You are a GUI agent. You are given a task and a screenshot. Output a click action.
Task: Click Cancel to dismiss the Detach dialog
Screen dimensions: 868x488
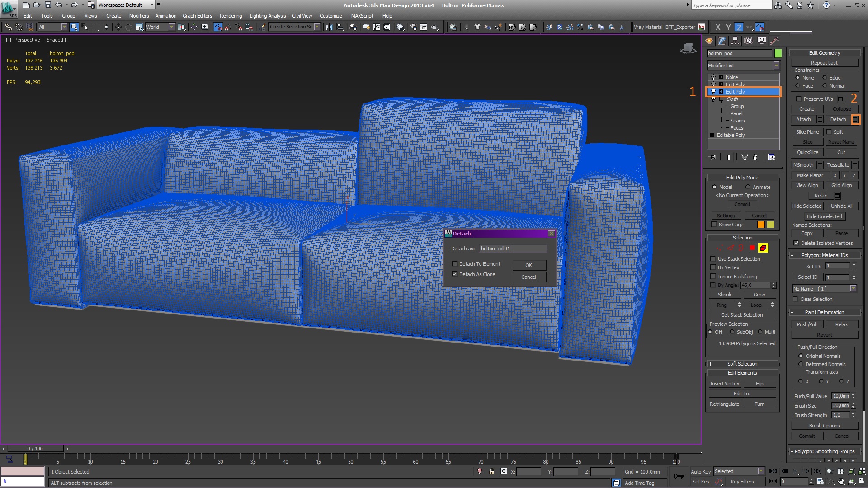pos(528,277)
